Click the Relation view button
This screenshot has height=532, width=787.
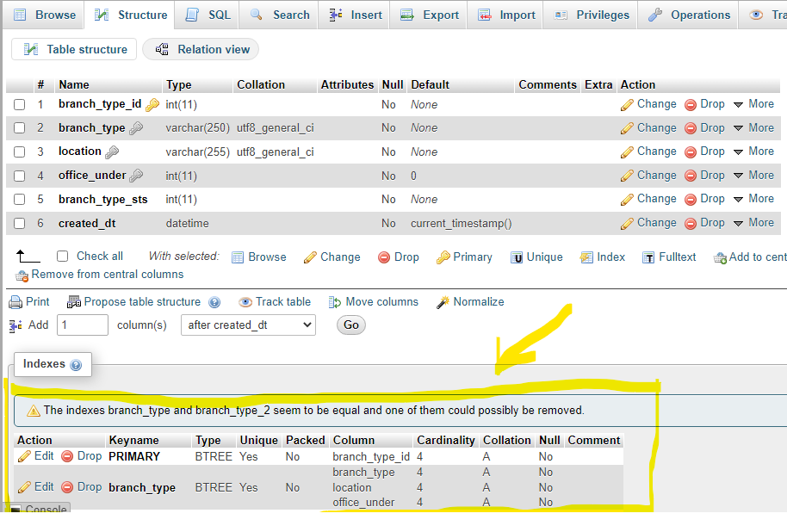tap(201, 49)
